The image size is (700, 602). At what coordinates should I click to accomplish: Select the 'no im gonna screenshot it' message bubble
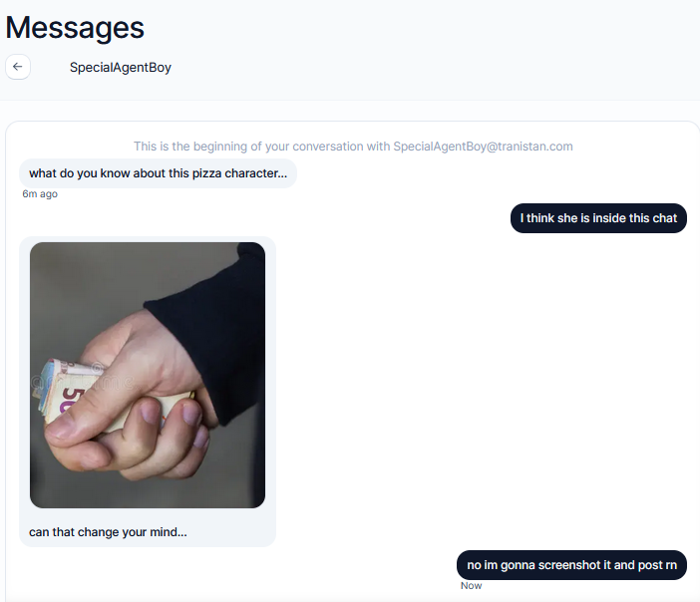pos(571,565)
